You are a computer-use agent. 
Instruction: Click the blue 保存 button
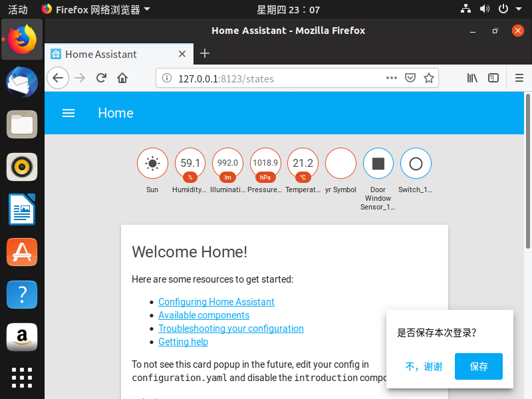tap(478, 366)
